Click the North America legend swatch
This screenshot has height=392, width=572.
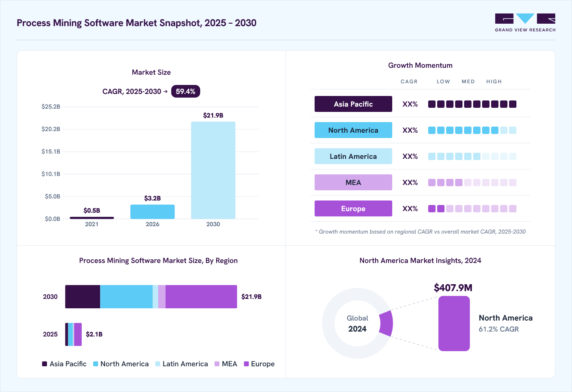96,364
